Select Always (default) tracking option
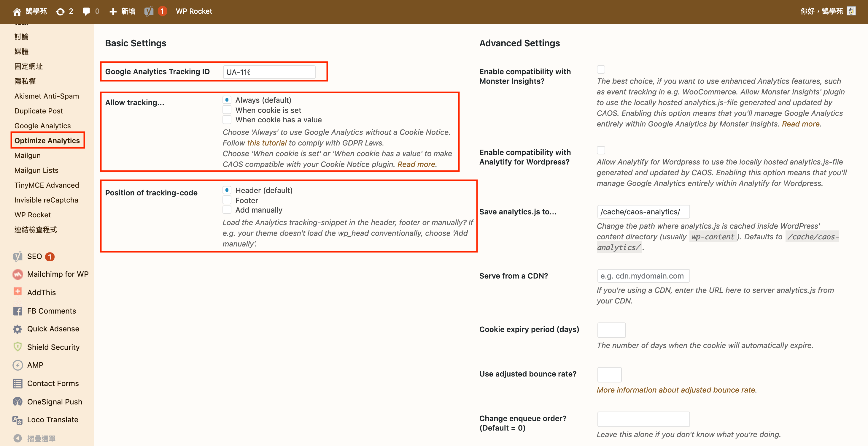This screenshot has height=446, width=868. pyautogui.click(x=227, y=100)
